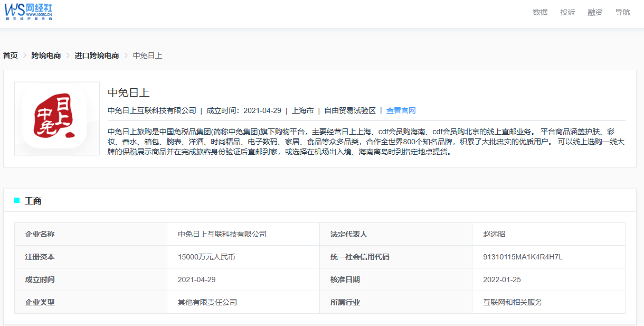Click the 注册资本 label cell

pyautogui.click(x=91, y=257)
